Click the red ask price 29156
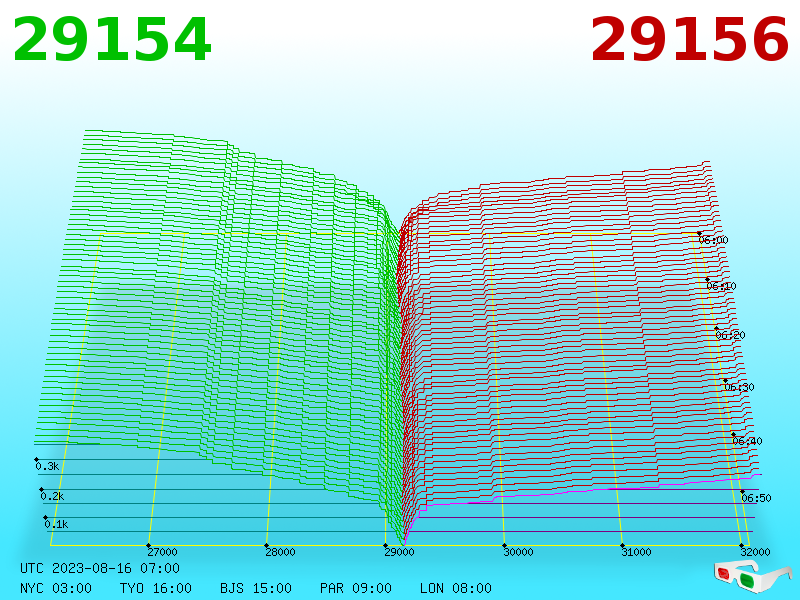Screen dimensions: 800x600 point(690,39)
